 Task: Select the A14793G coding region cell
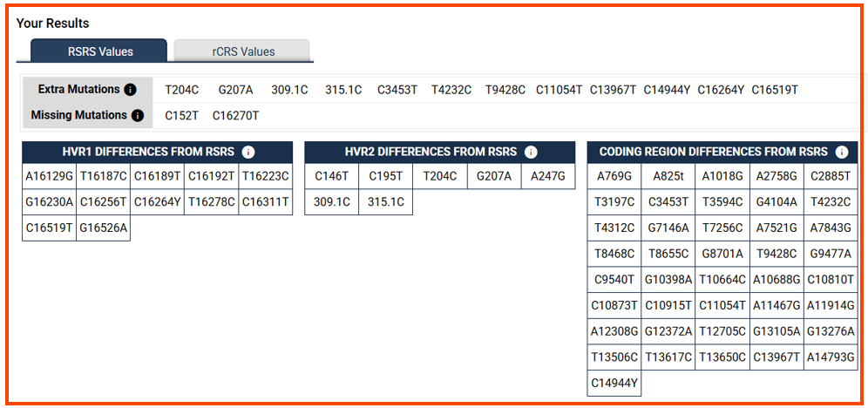[x=831, y=357]
